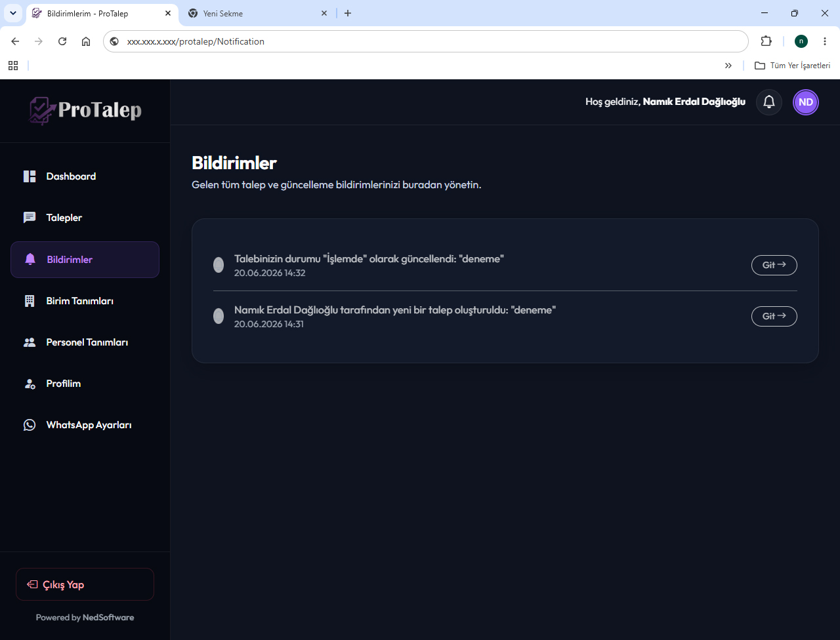
Task: Open the Tüm Yer İşaretleri folder
Action: (x=793, y=66)
